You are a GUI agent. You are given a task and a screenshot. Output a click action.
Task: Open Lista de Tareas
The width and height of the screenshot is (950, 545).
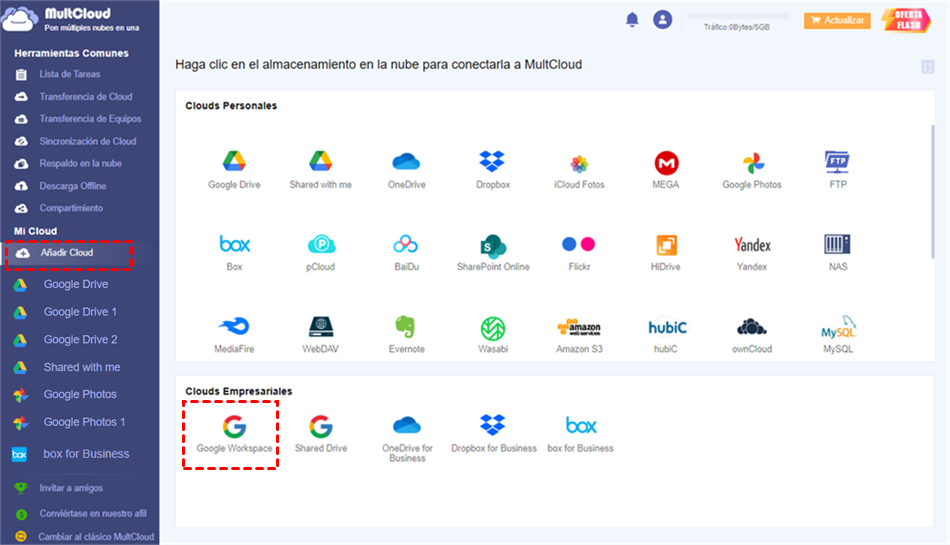point(70,74)
